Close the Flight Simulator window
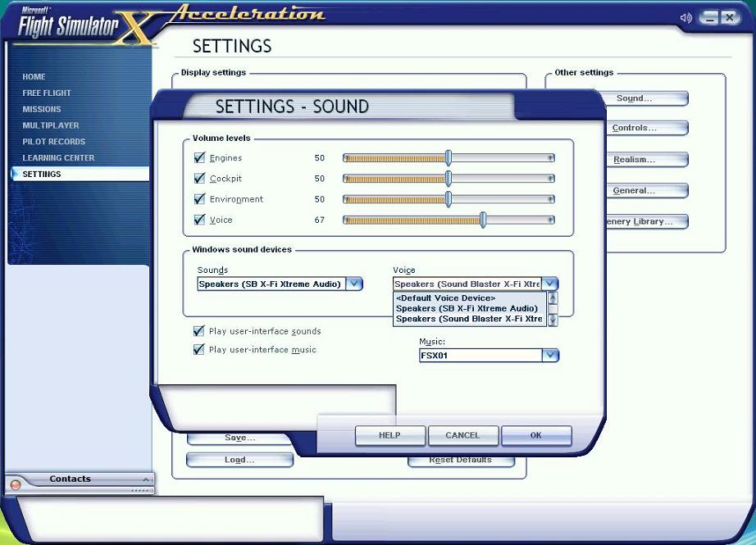Viewport: 756px width, 545px height. coord(730,18)
